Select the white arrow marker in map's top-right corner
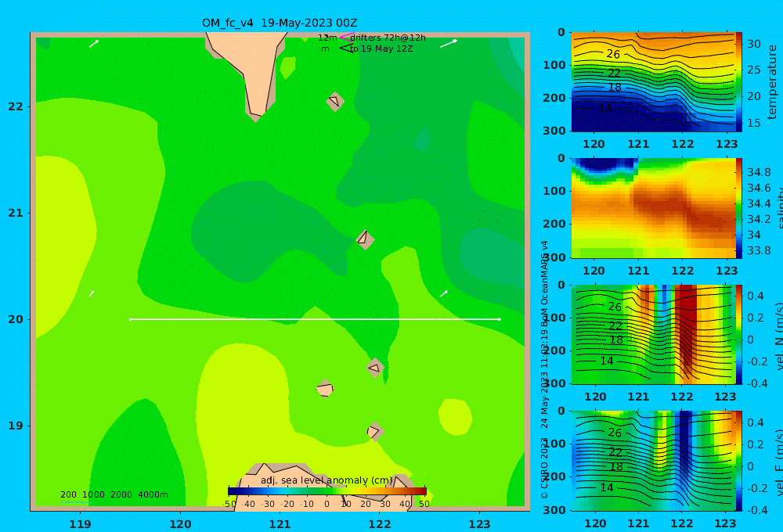This screenshot has height=532, width=783. [x=449, y=44]
